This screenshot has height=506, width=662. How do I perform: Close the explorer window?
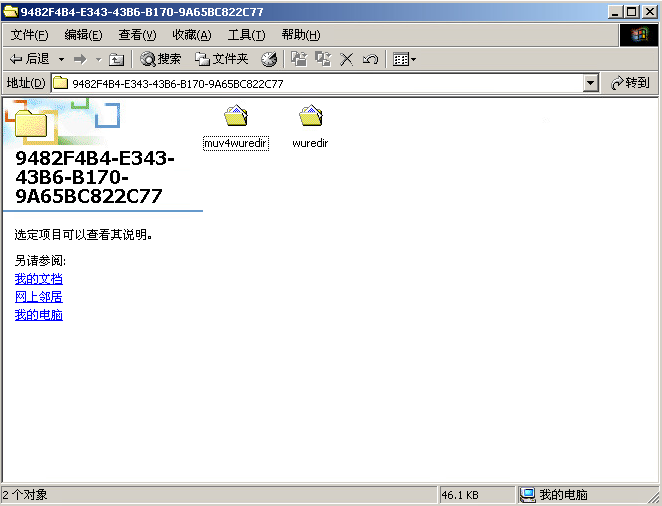(650, 11)
